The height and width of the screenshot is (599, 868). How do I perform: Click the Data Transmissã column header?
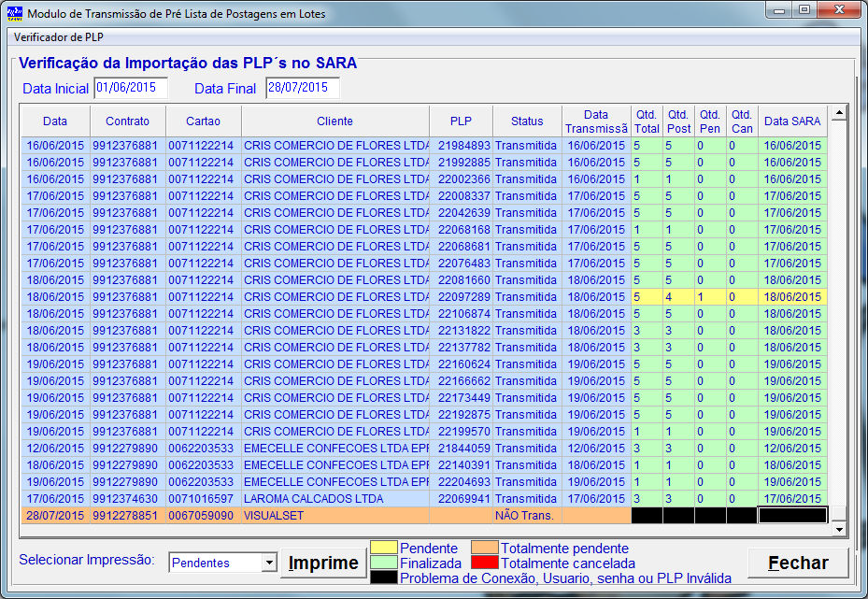pyautogui.click(x=596, y=121)
